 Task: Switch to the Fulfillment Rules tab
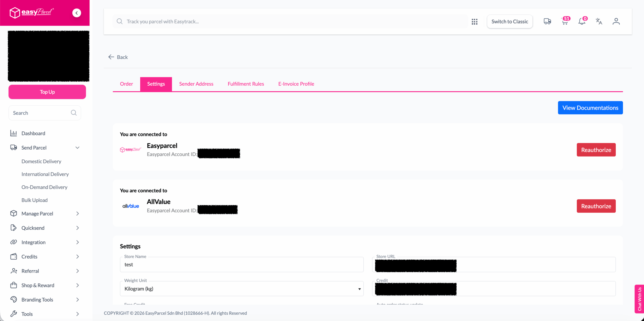click(246, 84)
